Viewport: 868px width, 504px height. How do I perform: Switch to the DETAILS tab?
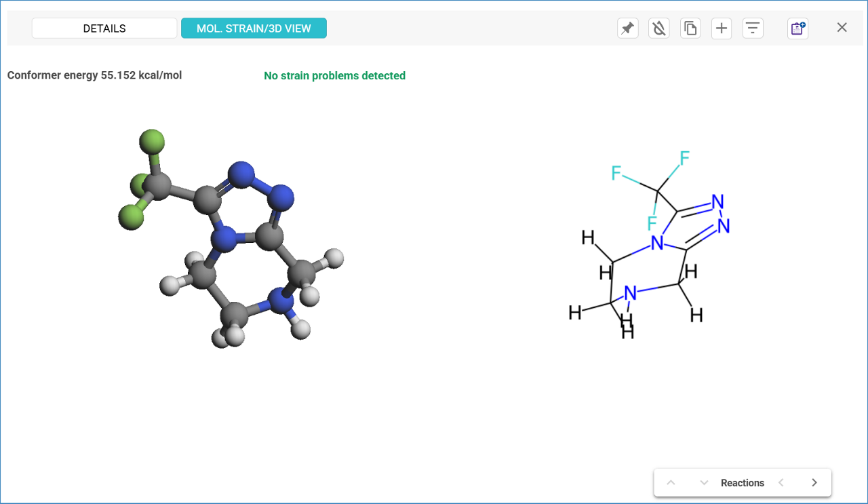click(x=104, y=28)
